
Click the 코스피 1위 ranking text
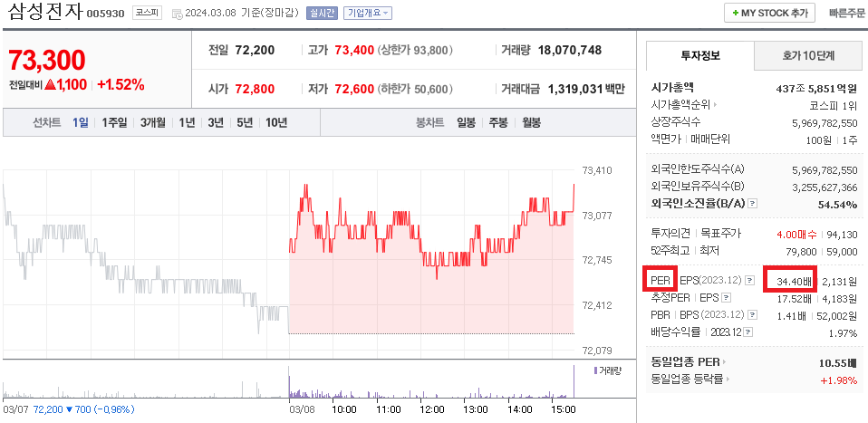(x=834, y=105)
